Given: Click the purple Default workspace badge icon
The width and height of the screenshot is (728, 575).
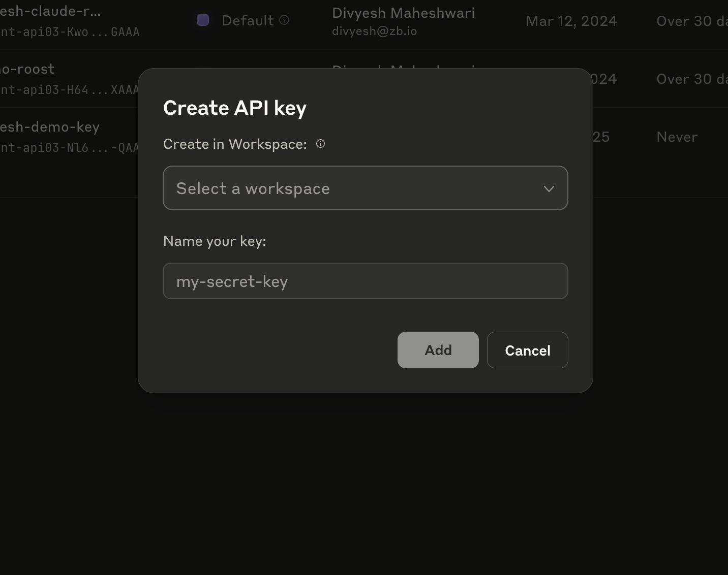Looking at the screenshot, I should (x=203, y=20).
